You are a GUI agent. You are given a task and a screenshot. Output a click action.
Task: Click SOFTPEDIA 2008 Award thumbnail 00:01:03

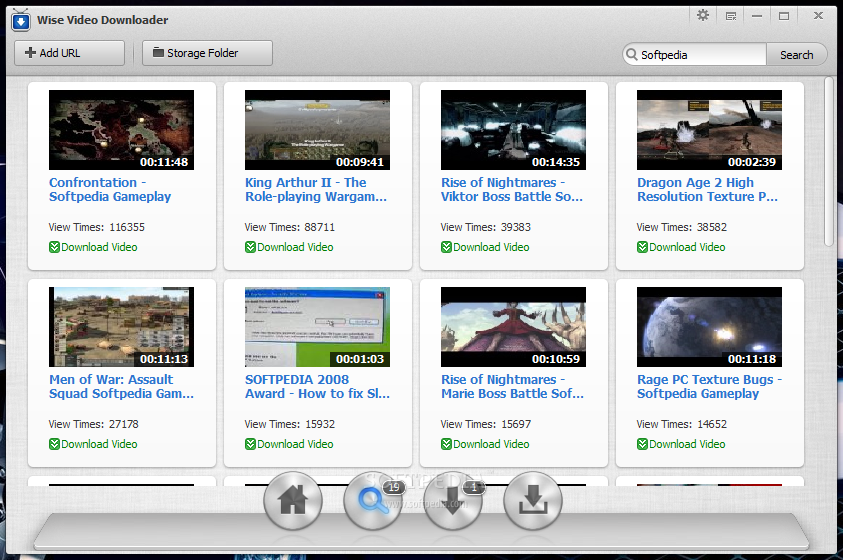tap(317, 327)
